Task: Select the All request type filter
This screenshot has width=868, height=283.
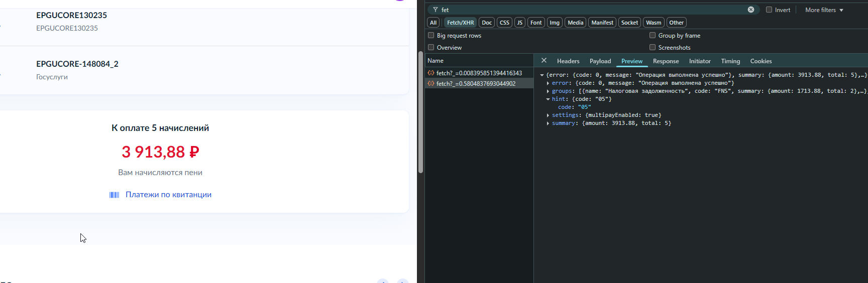Action: click(x=433, y=23)
